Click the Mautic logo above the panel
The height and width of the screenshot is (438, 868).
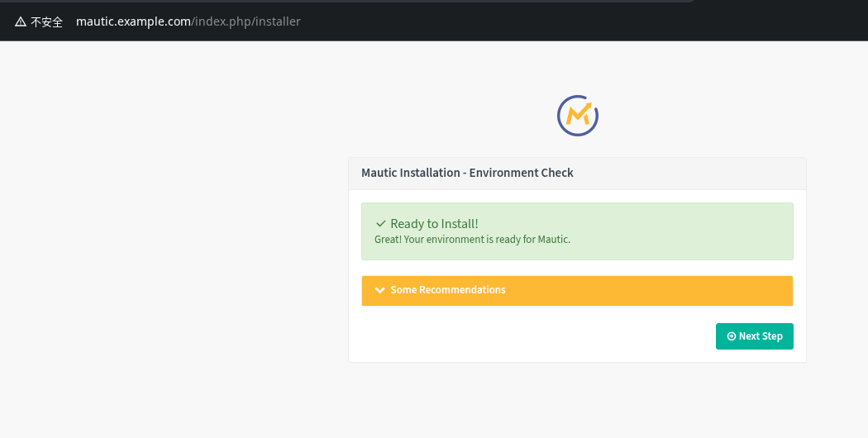(577, 116)
